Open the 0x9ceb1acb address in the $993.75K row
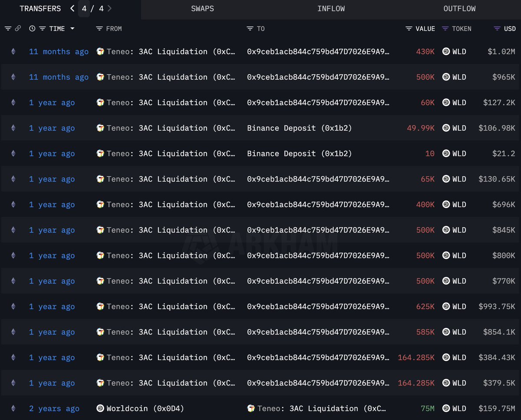Image resolution: width=521 pixels, height=420 pixels. pos(318,307)
